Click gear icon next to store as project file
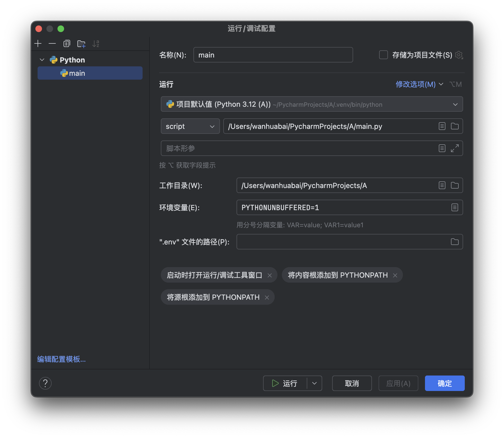This screenshot has height=438, width=504. 459,55
